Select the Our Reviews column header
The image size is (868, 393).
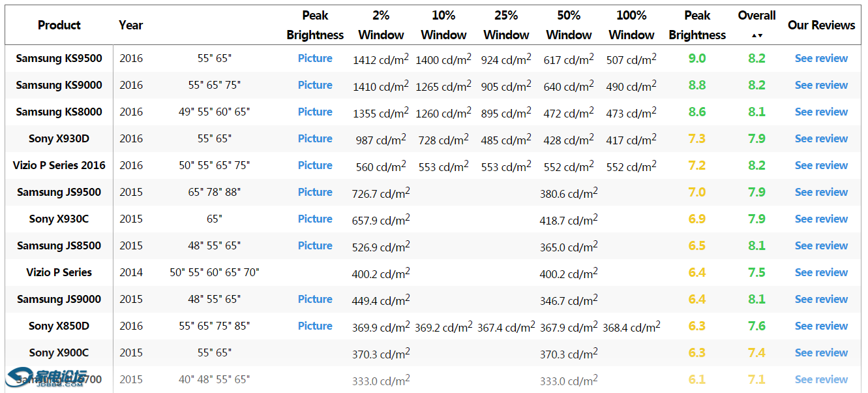coord(821,25)
